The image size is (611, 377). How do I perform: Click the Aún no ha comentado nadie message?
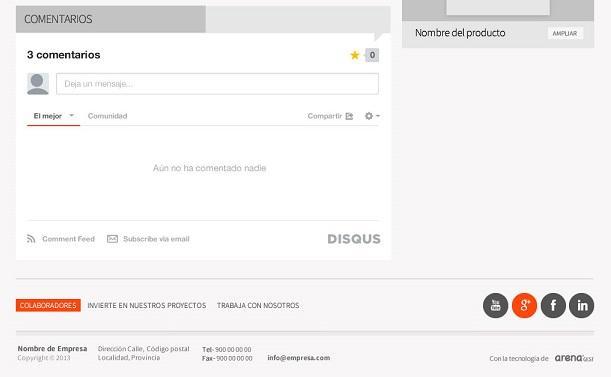click(x=209, y=168)
